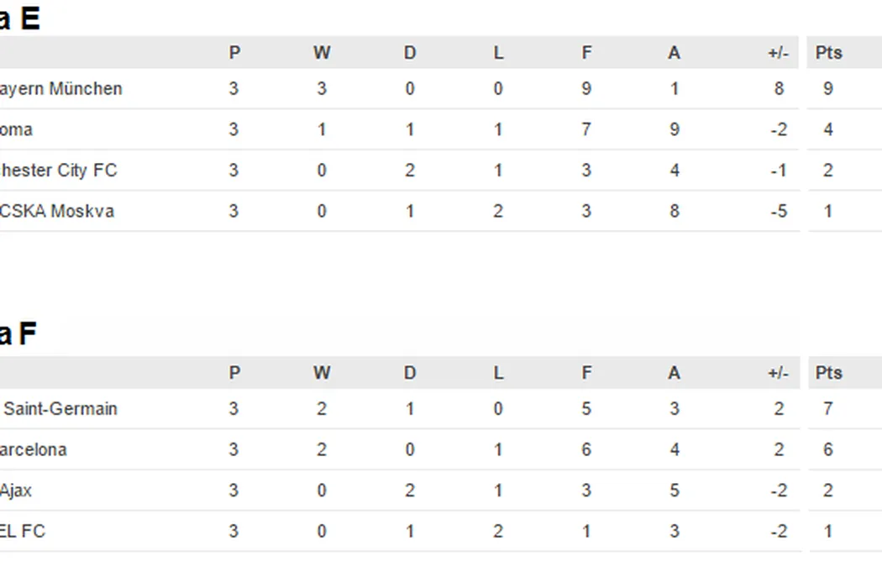Open the Barcelona team link

tap(34, 449)
